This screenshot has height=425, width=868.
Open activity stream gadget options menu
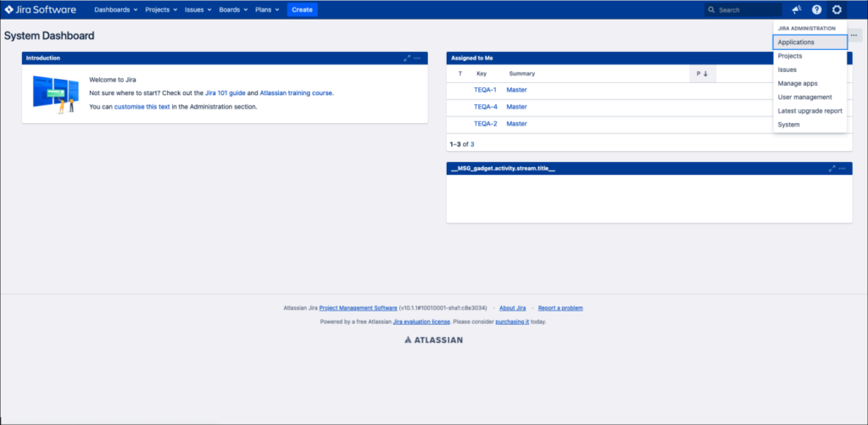pyautogui.click(x=842, y=169)
